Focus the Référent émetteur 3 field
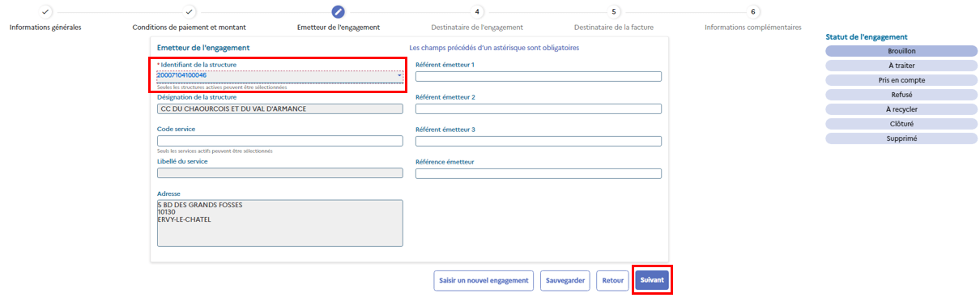980x302 pixels. [539, 141]
